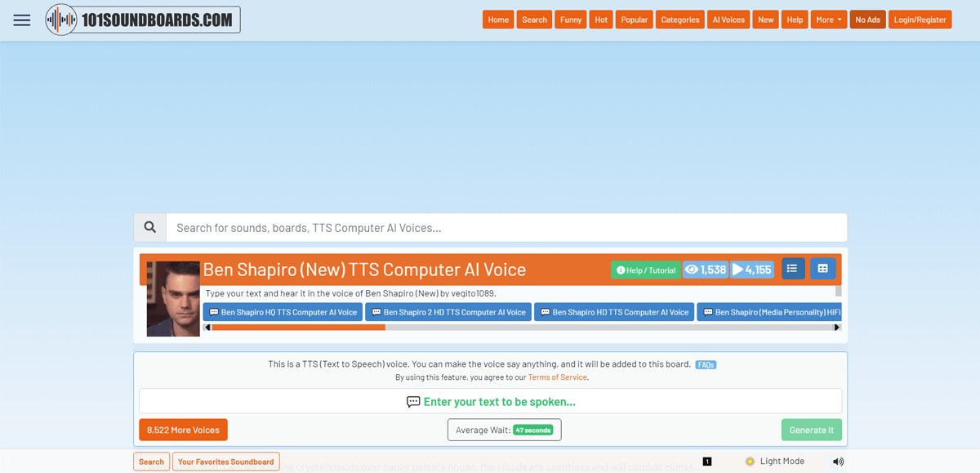
Task: Click the Generate It button
Action: click(811, 430)
